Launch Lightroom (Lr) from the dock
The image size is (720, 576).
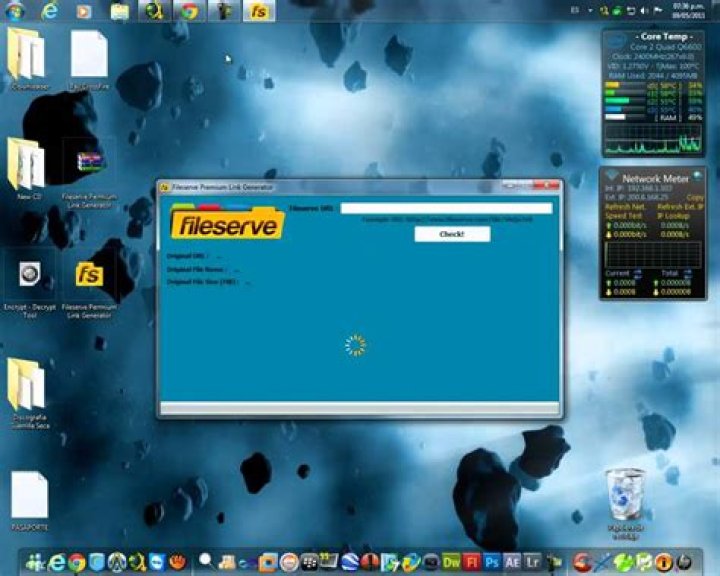pos(533,562)
